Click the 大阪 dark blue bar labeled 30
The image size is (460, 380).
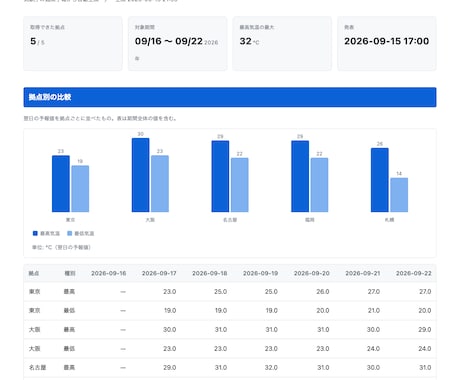tap(140, 175)
